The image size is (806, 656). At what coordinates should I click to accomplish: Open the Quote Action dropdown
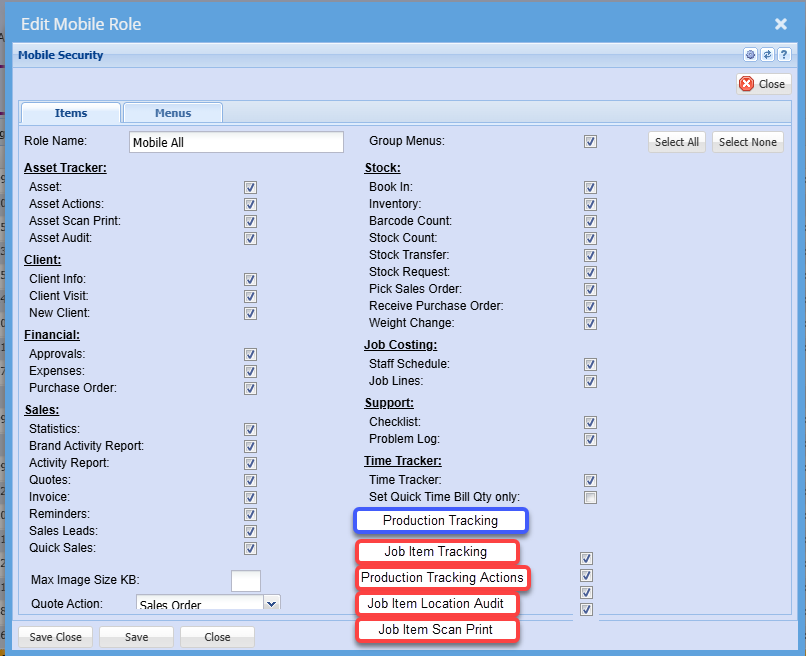(271, 603)
